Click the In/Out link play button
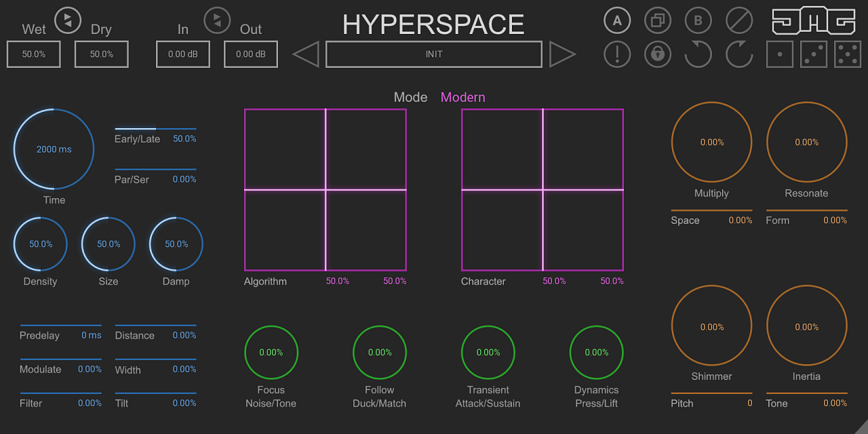Screen dimensions: 868x434 pyautogui.click(x=217, y=20)
